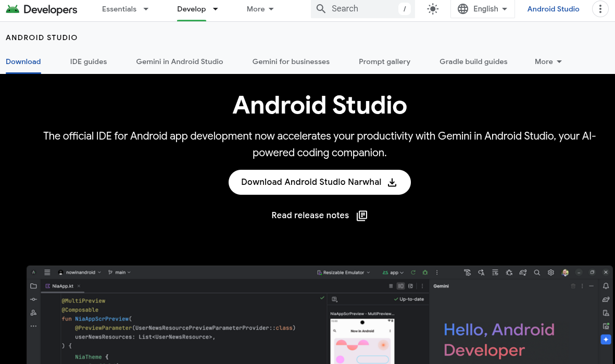Screen dimensions: 615x364
Task: Toggle the site light/dark theme
Action: click(433, 9)
